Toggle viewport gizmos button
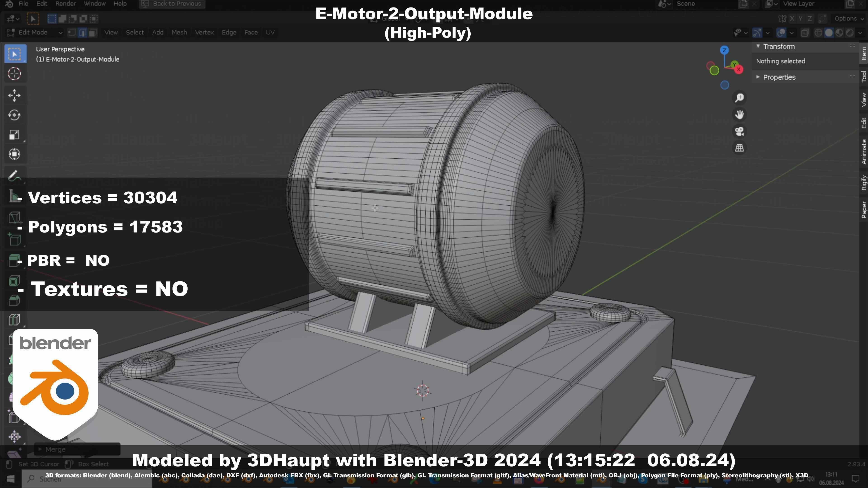Image resolution: width=868 pixels, height=488 pixels. [757, 33]
